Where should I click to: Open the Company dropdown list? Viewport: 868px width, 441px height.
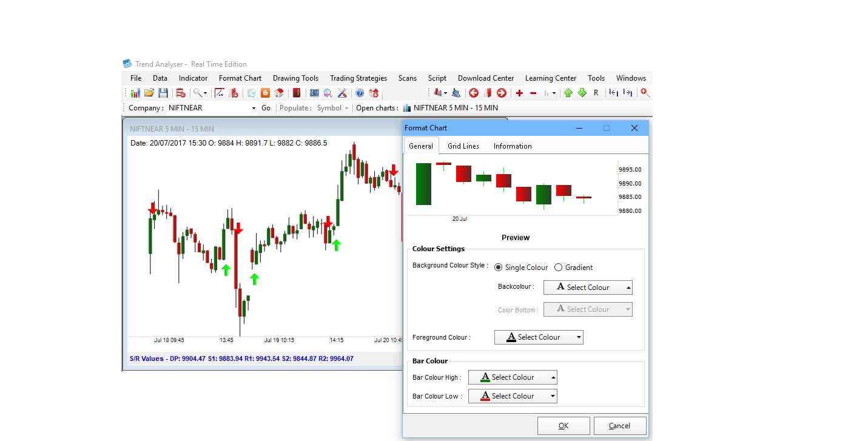pos(255,107)
